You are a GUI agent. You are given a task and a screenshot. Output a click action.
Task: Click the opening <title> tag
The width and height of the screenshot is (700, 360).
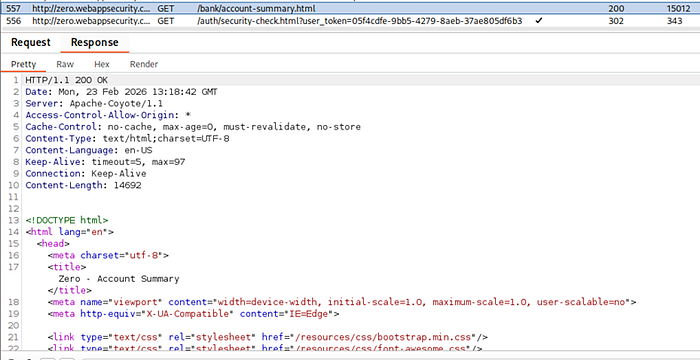(x=67, y=267)
